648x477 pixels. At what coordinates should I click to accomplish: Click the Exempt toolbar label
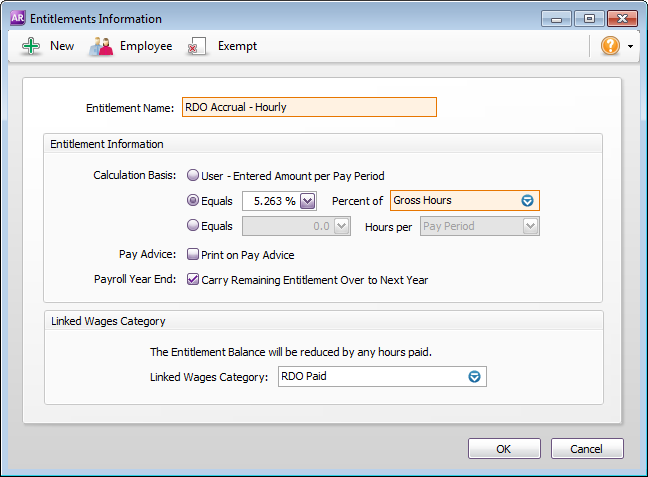coord(237,46)
